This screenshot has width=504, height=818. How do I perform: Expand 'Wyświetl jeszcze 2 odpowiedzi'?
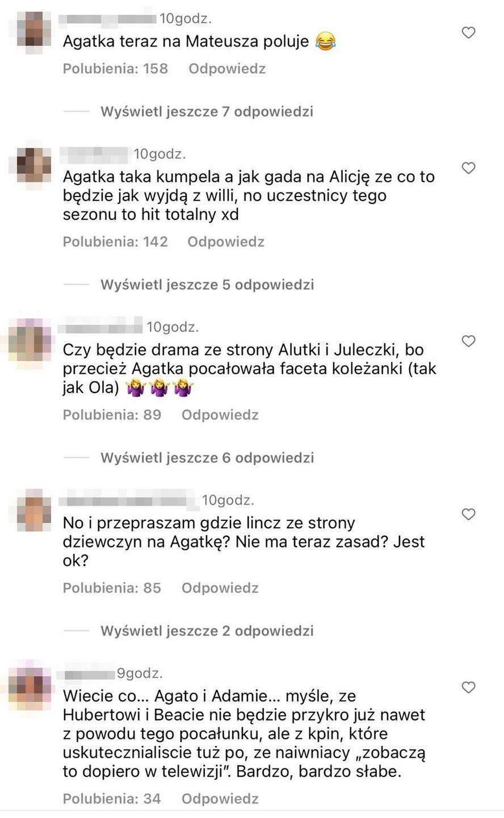point(207,631)
